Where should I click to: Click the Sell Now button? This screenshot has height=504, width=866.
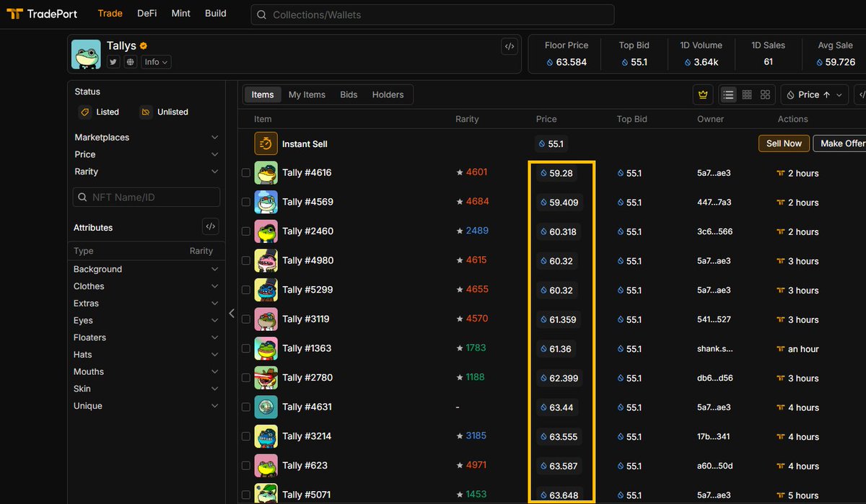(x=783, y=143)
